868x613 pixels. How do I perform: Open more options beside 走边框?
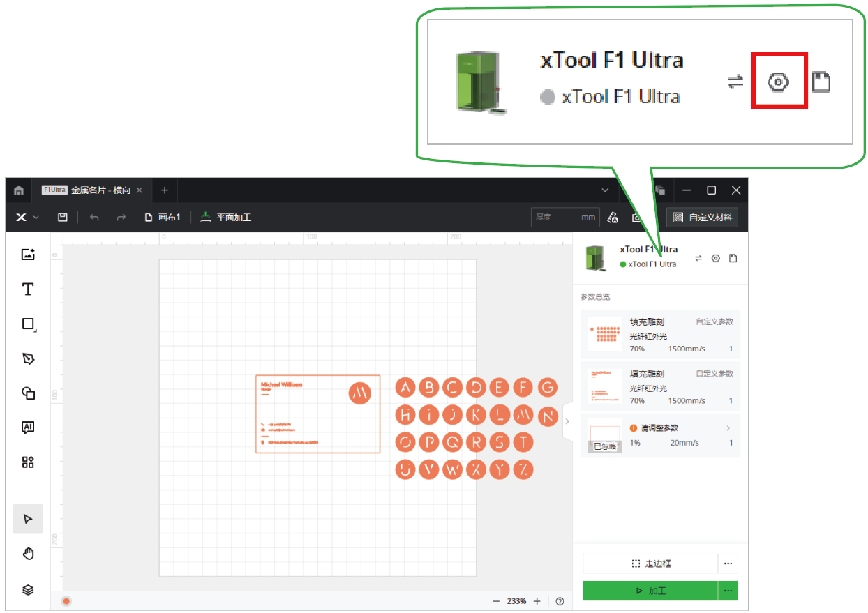[728, 563]
